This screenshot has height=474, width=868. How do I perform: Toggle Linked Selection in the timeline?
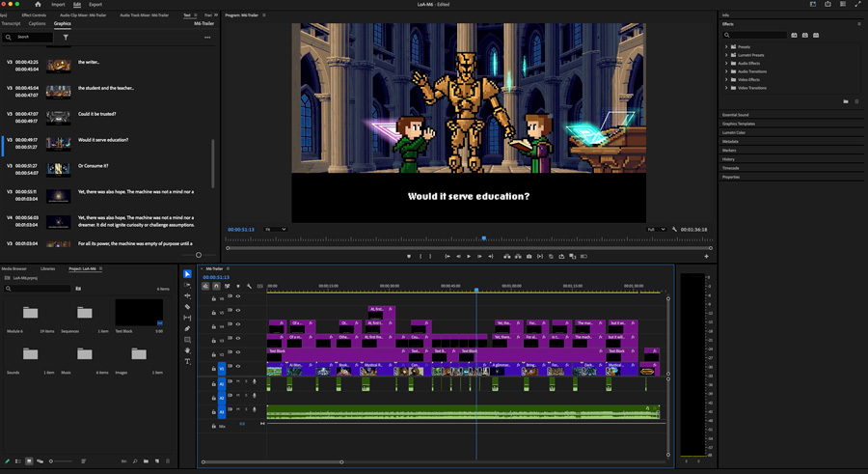pos(228,286)
